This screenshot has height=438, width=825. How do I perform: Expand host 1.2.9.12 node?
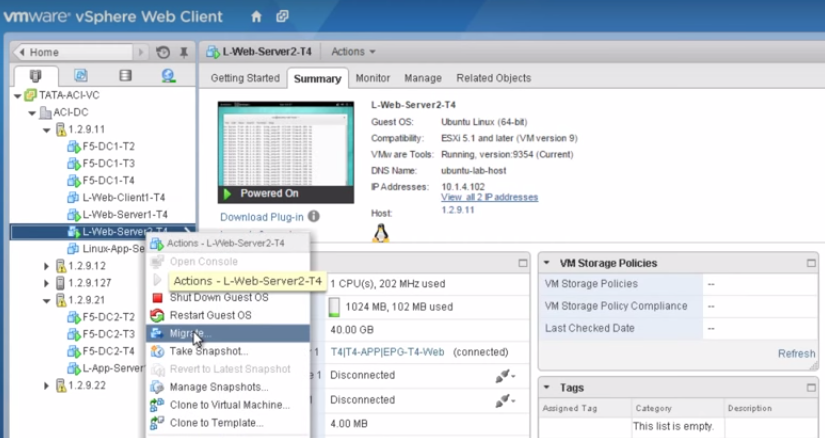tap(47, 266)
